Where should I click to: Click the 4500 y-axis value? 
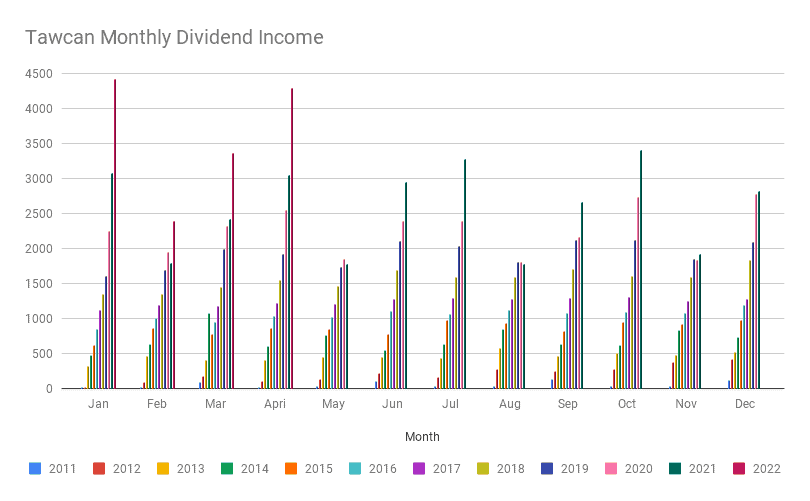click(x=40, y=73)
